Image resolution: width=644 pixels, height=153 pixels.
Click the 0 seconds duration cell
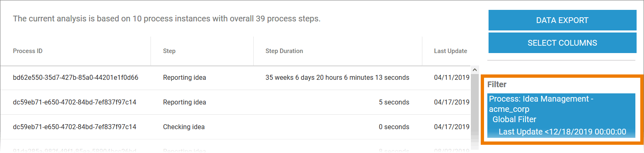pyautogui.click(x=394, y=127)
